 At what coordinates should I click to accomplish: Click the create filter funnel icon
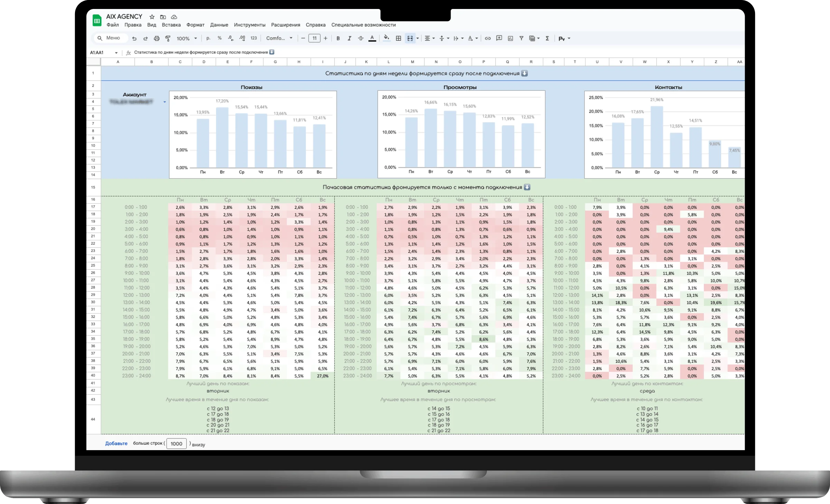click(521, 38)
